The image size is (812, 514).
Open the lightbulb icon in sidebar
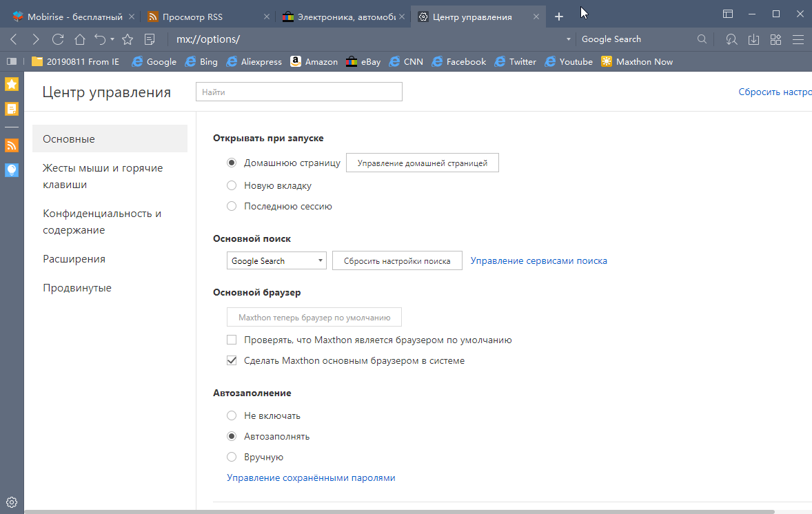pyautogui.click(x=12, y=169)
